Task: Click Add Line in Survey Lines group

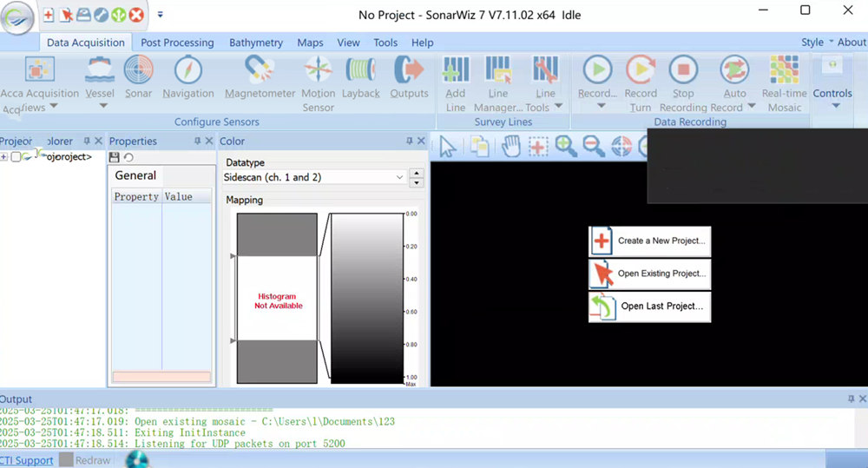Action: [456, 85]
